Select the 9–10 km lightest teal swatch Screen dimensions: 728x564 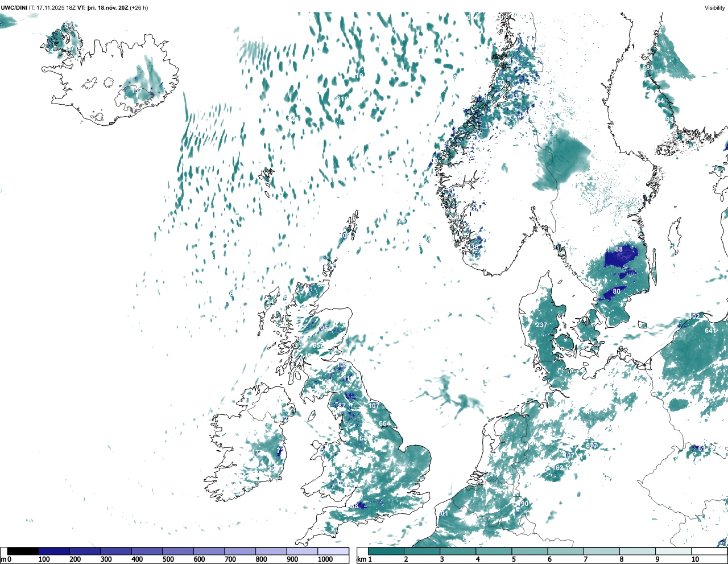tap(673, 551)
